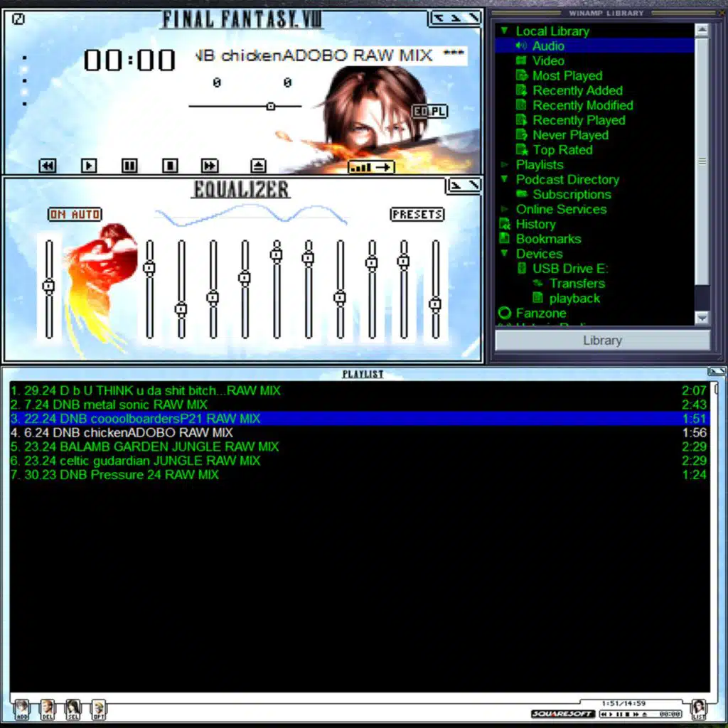
Task: Go back to the previous track
Action: point(48,166)
